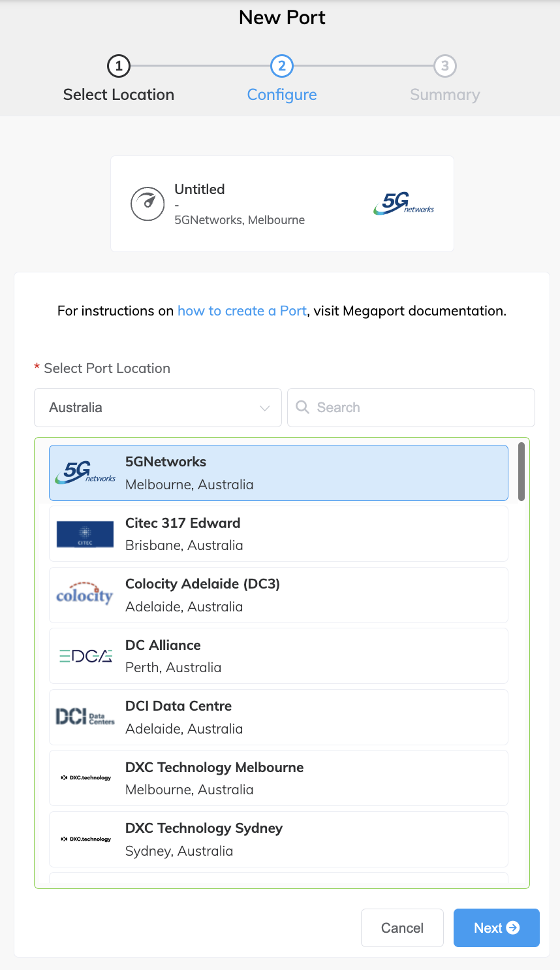Click the step 1 circle icon
560x970 pixels.
tap(119, 66)
